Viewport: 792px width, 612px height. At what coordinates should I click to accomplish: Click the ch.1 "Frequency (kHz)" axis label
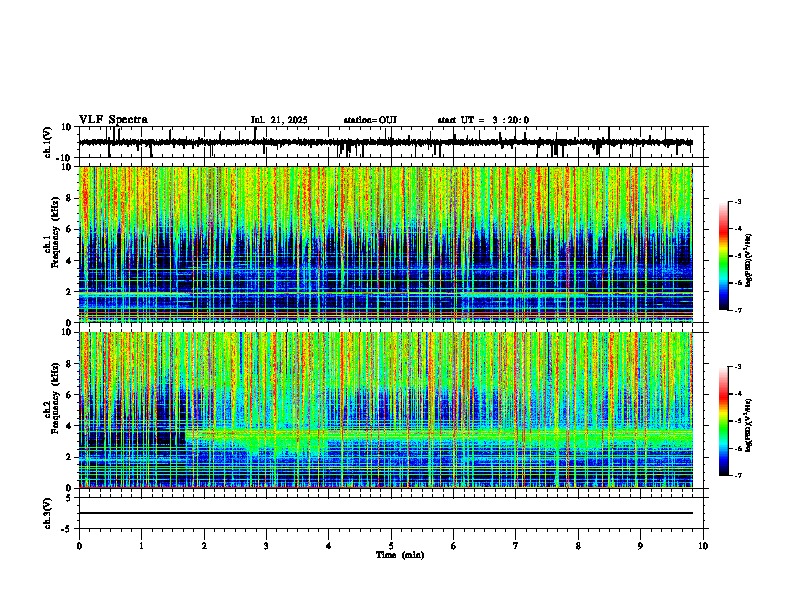click(55, 232)
